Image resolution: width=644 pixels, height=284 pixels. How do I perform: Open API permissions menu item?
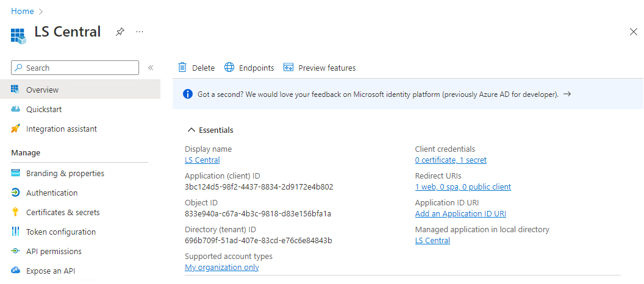pyautogui.click(x=54, y=252)
